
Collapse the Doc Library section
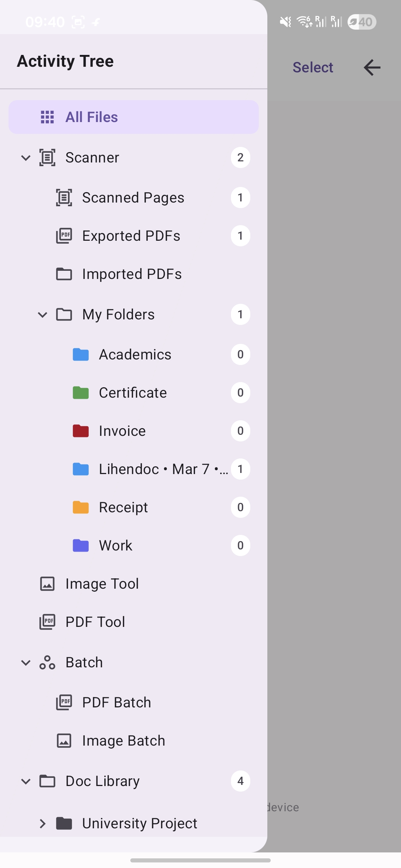(x=26, y=781)
